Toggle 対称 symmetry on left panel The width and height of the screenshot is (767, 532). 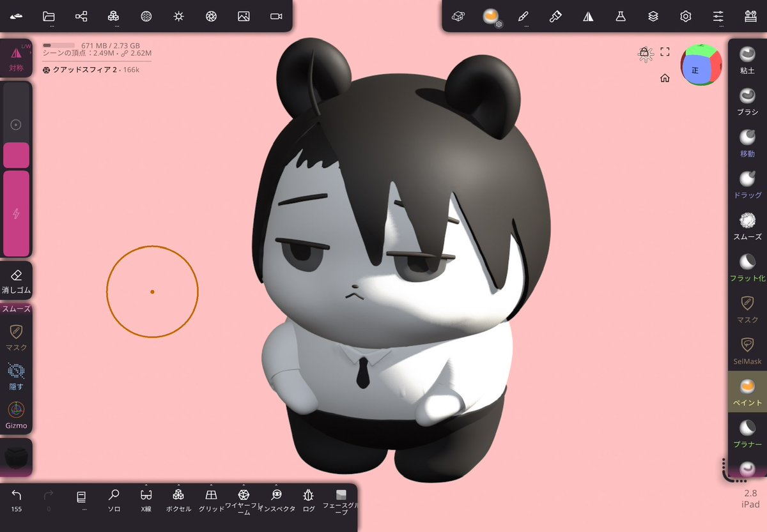[17, 58]
